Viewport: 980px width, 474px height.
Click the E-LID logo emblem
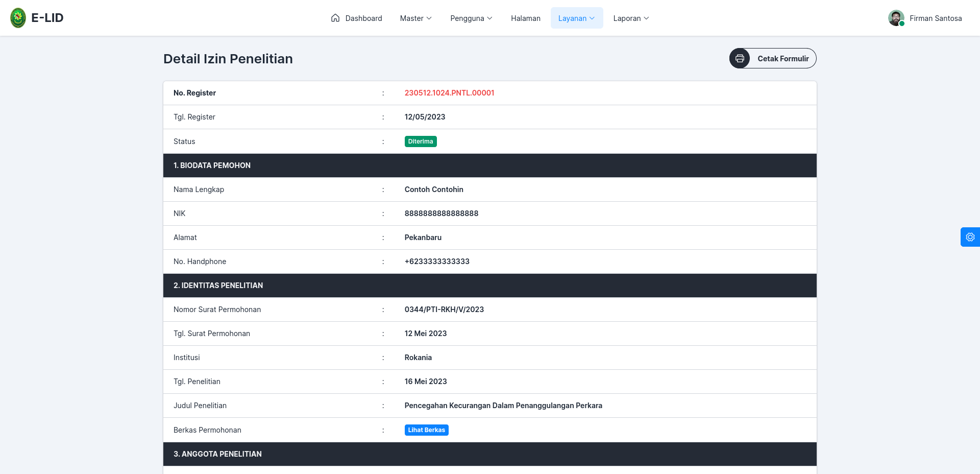click(x=18, y=18)
